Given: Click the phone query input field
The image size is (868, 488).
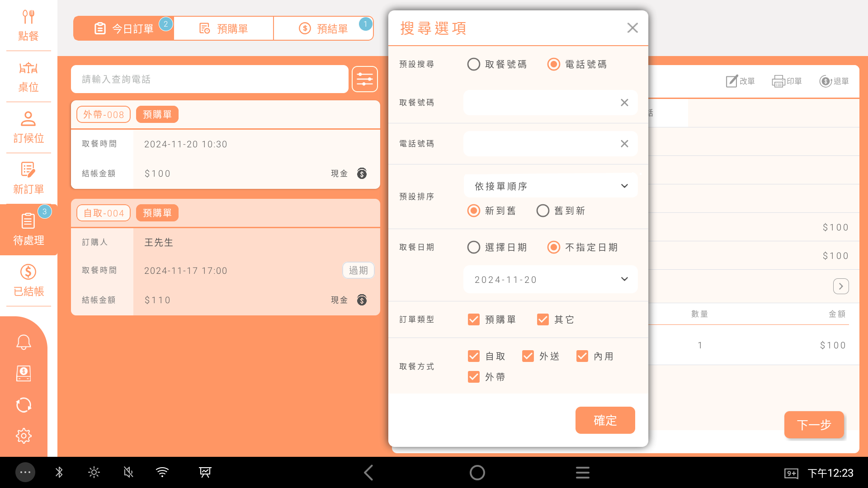Looking at the screenshot, I should [209, 79].
